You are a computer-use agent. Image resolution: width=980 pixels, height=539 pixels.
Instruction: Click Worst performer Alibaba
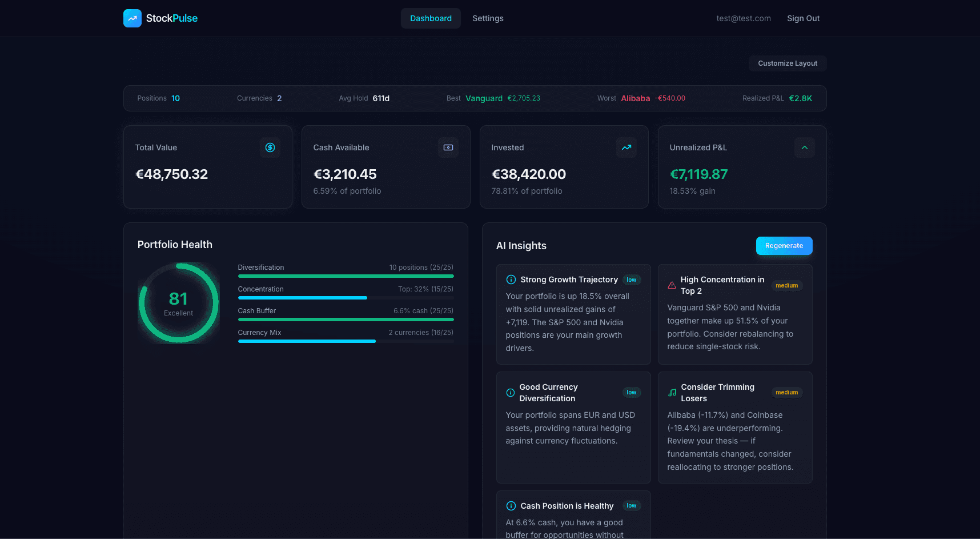(635, 98)
